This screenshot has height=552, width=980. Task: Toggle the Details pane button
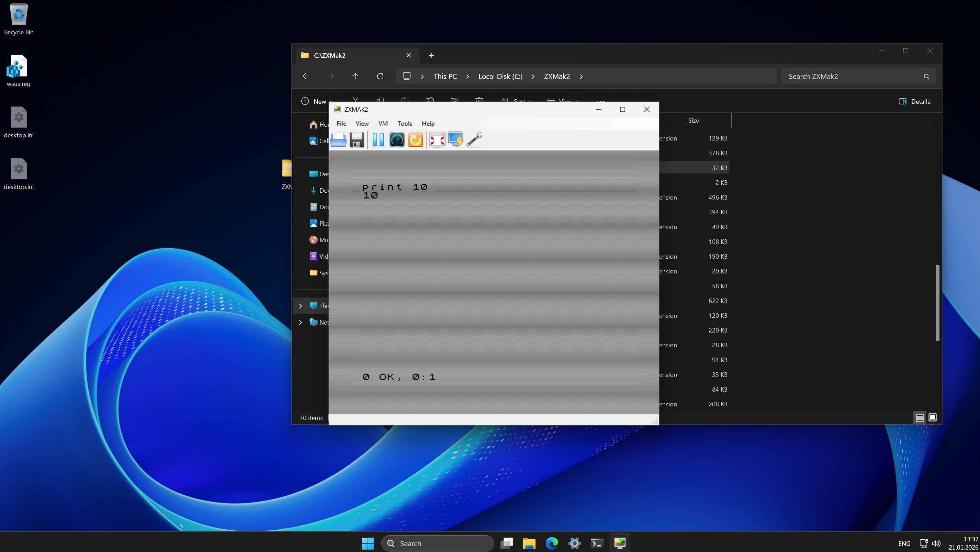[915, 101]
